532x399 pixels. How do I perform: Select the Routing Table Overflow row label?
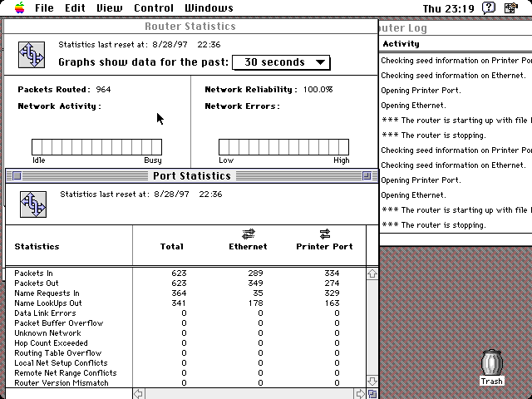58,353
